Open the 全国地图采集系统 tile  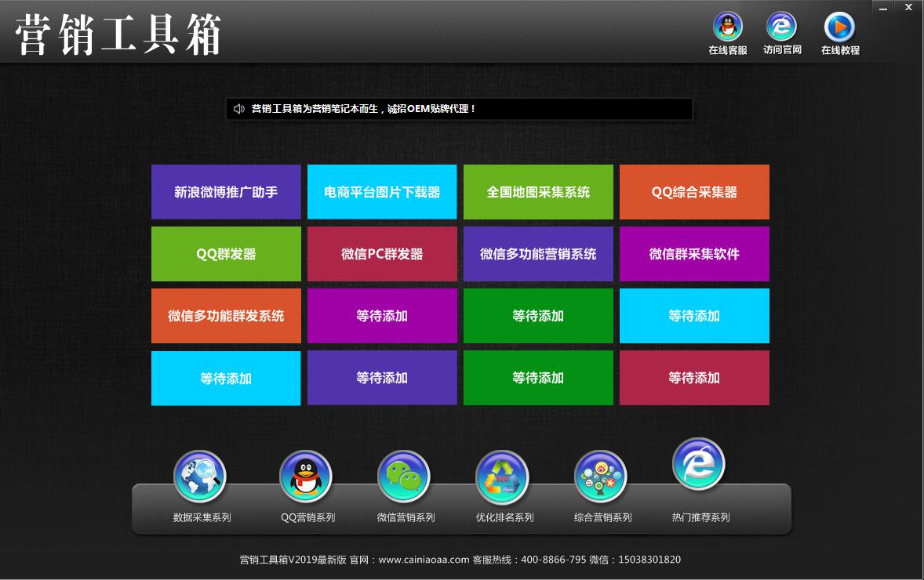(539, 192)
